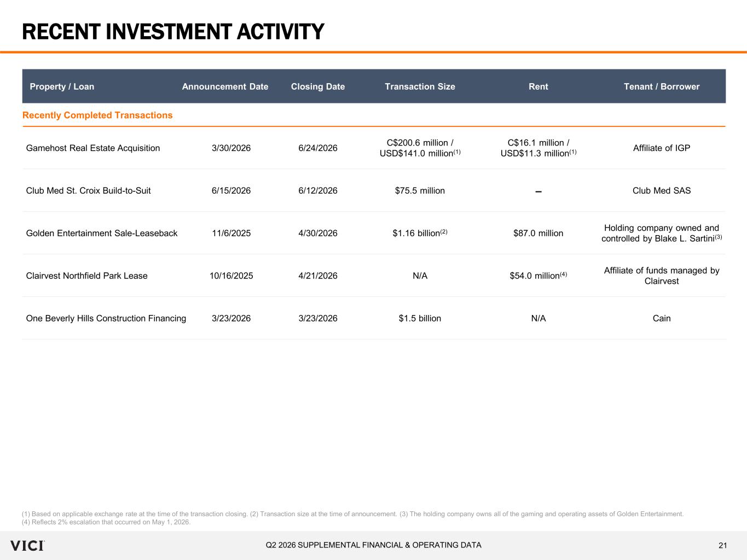Click the 'Transaction Size' column header
747x560 pixels.
click(x=420, y=86)
